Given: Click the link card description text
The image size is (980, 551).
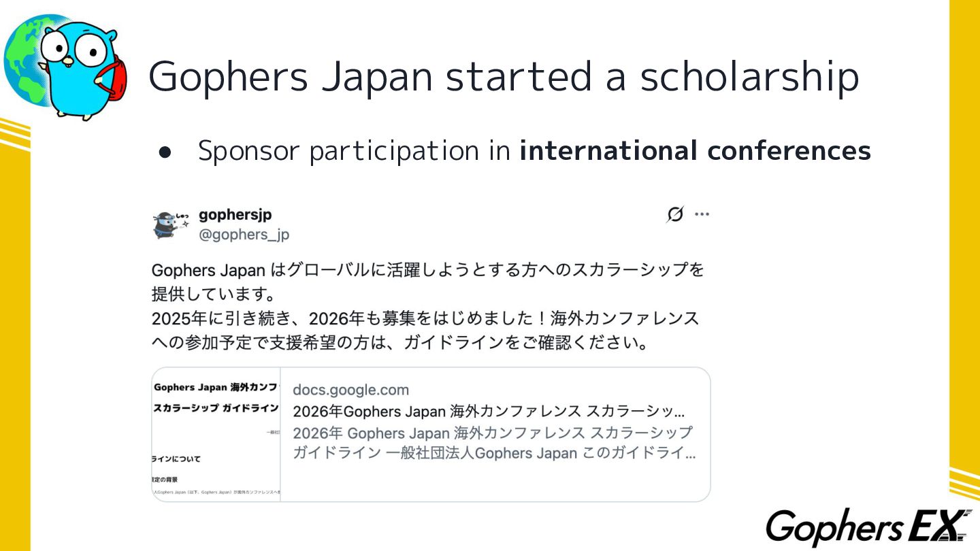Looking at the screenshot, I should tap(494, 443).
